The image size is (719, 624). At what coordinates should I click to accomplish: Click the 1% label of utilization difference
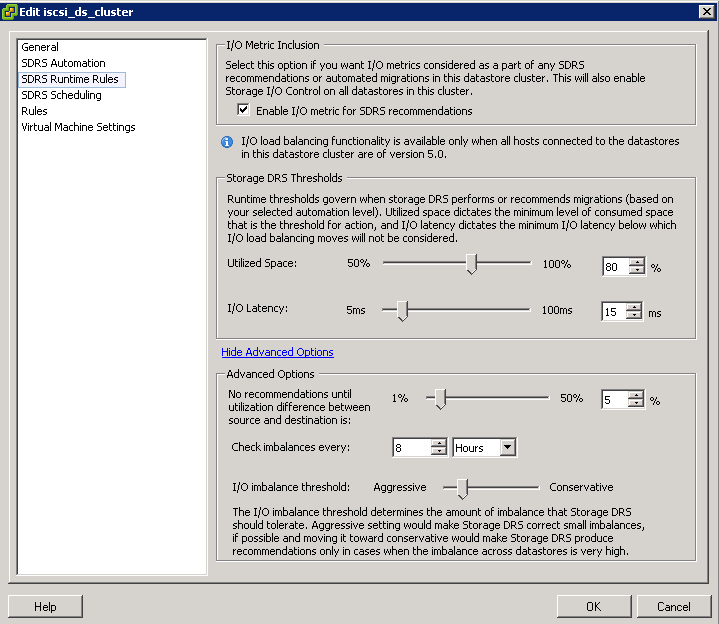400,398
